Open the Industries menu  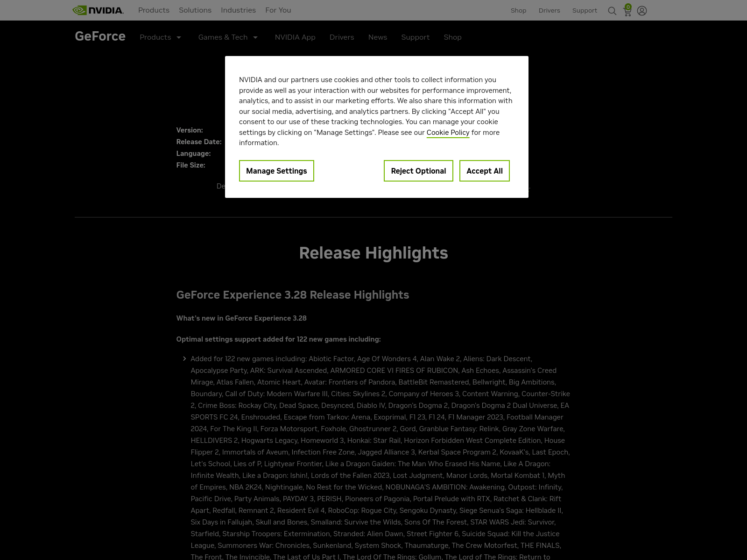(238, 10)
